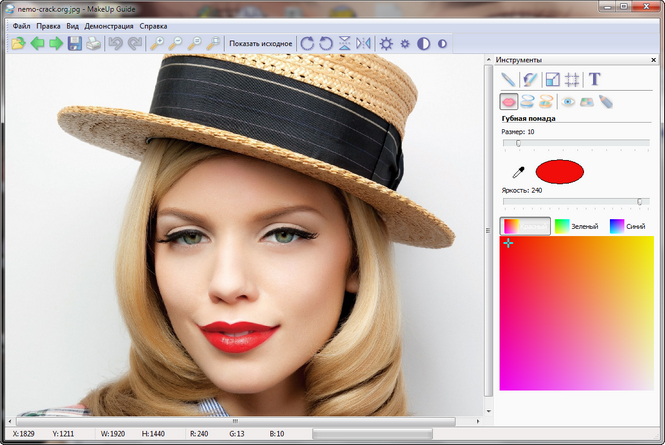Click the open file folder icon

(x=18, y=44)
